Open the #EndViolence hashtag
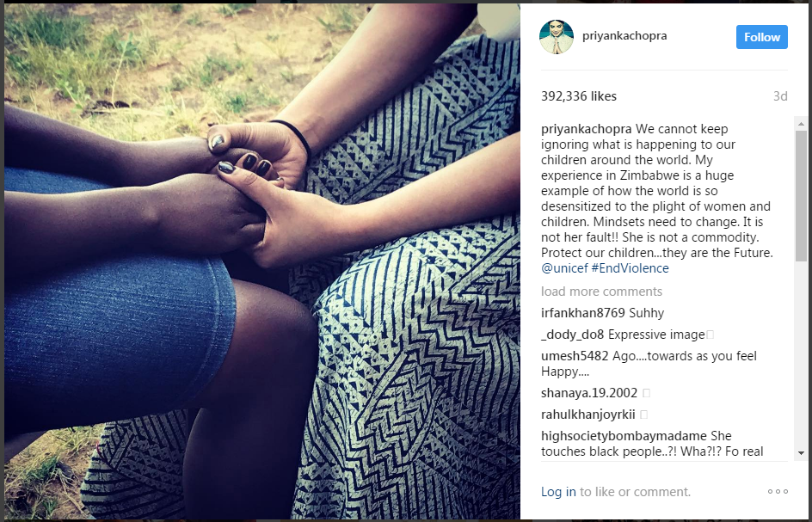The image size is (812, 522). pyautogui.click(x=630, y=268)
